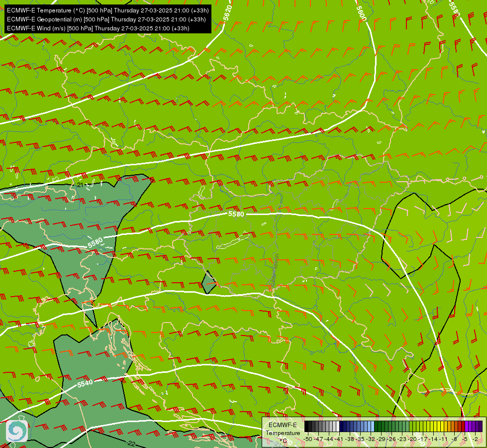Click the 5600 contour label at top
The width and height of the screenshot is (487, 448).
[361, 13]
